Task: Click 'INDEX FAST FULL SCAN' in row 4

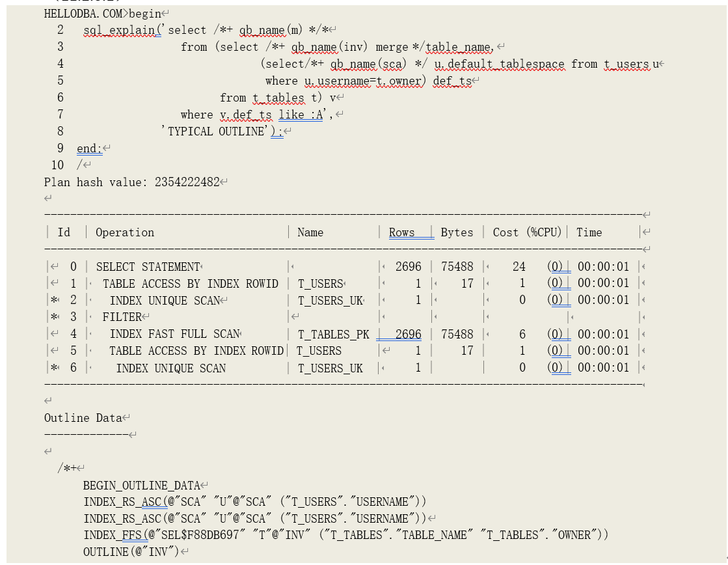Action: 174,334
